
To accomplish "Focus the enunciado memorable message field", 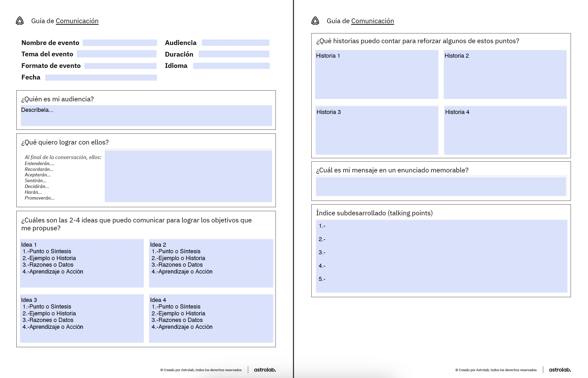I will [441, 187].
